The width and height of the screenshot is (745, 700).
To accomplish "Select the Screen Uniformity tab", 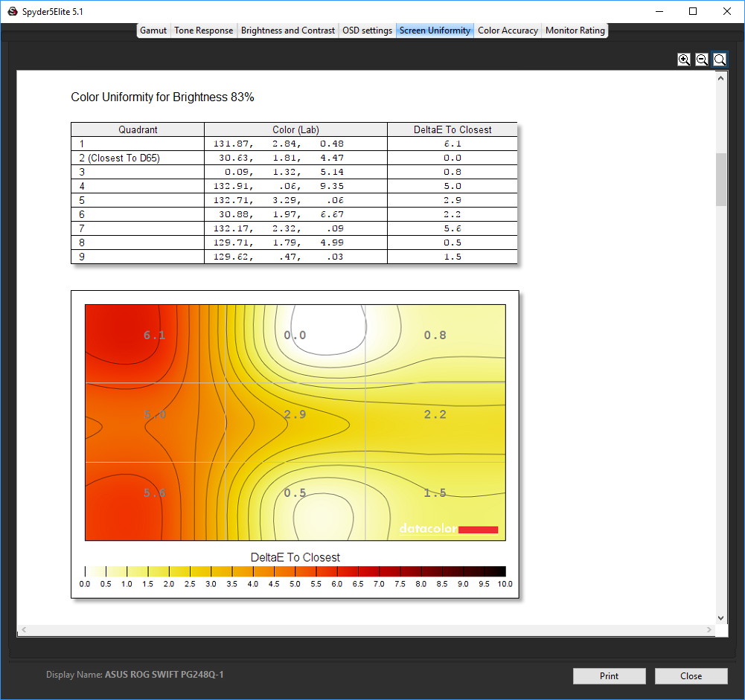I will [435, 30].
